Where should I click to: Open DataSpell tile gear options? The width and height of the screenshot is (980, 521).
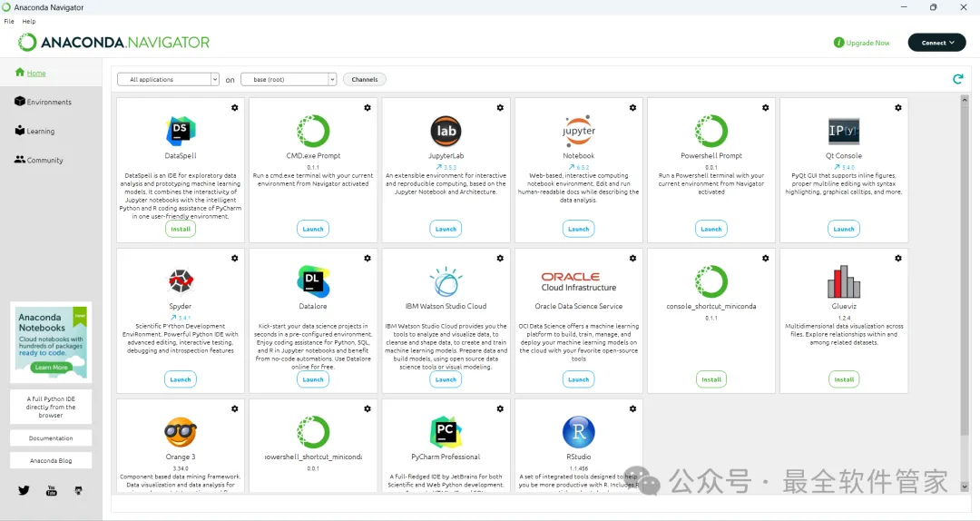(x=235, y=108)
